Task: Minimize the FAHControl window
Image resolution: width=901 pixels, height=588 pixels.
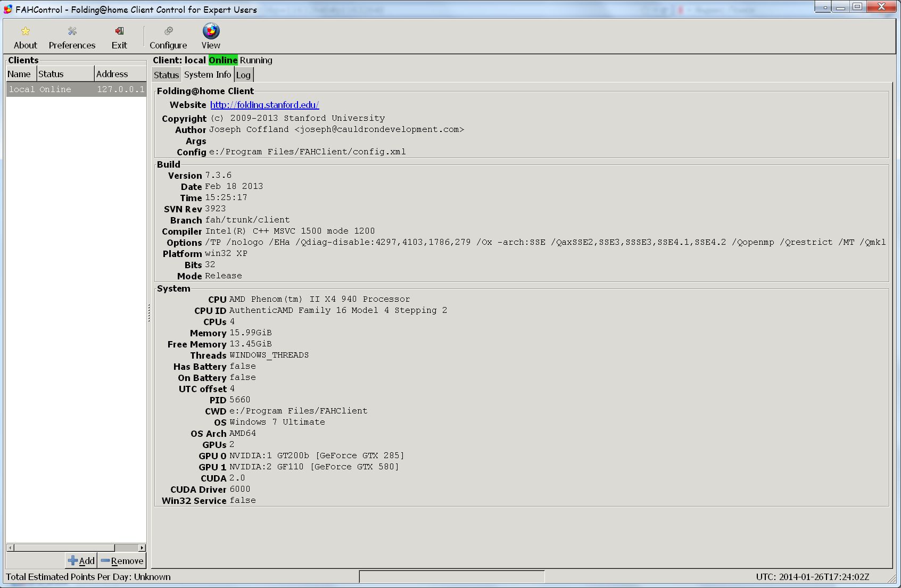Action: click(x=840, y=7)
